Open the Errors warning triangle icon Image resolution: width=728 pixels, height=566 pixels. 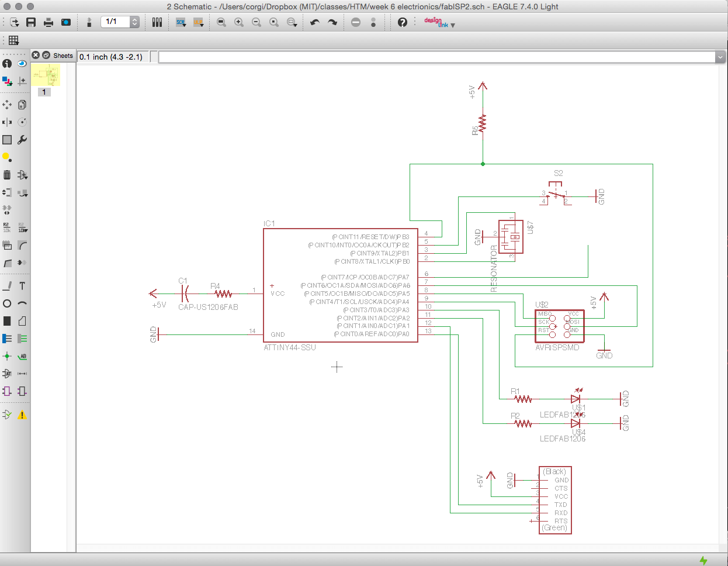coord(22,415)
